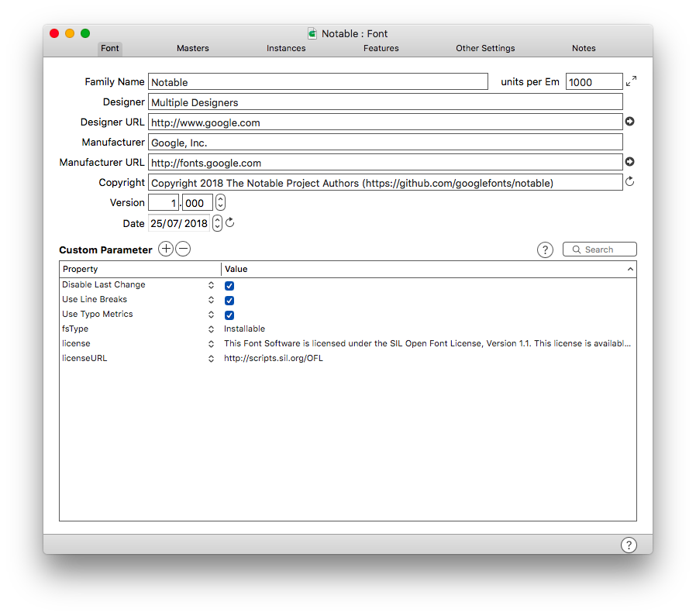Click the Value column header
The width and height of the screenshot is (696, 616).
click(x=429, y=269)
